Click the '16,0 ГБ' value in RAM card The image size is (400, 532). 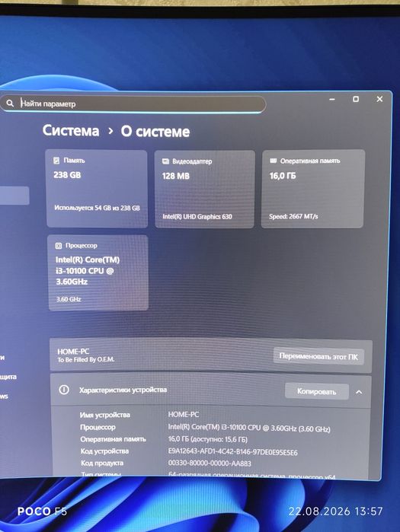click(x=283, y=176)
